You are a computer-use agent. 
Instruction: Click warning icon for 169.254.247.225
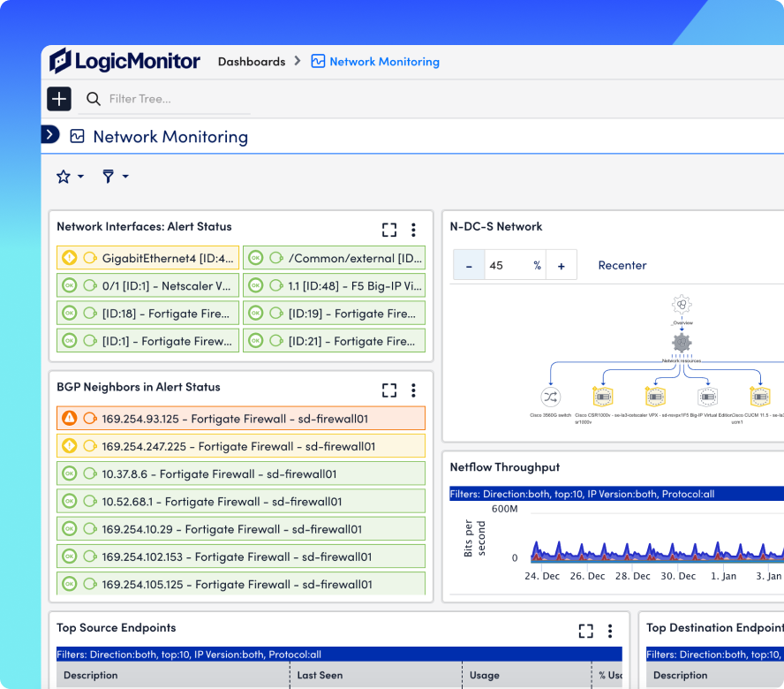click(69, 446)
